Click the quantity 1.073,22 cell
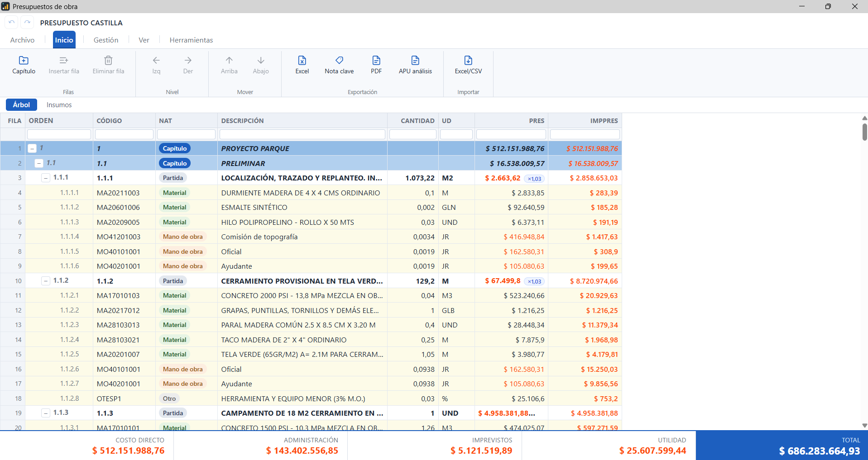 tap(413, 178)
